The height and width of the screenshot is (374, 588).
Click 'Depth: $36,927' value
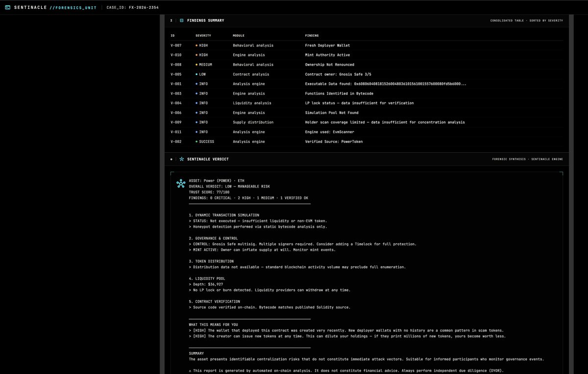(208, 284)
